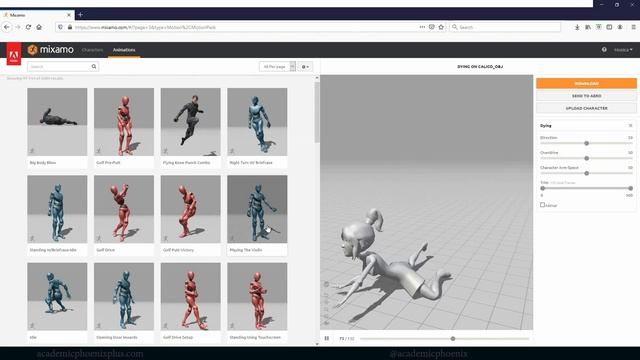
Task: Adjust the Overdrive slider handle
Action: 587,158
